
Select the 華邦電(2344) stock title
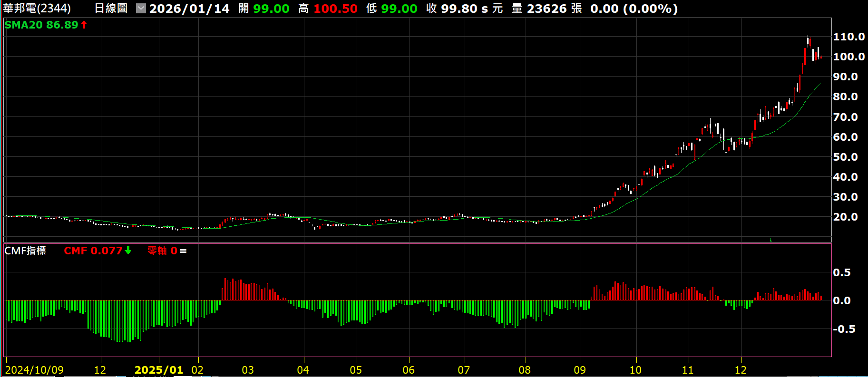[x=37, y=9]
